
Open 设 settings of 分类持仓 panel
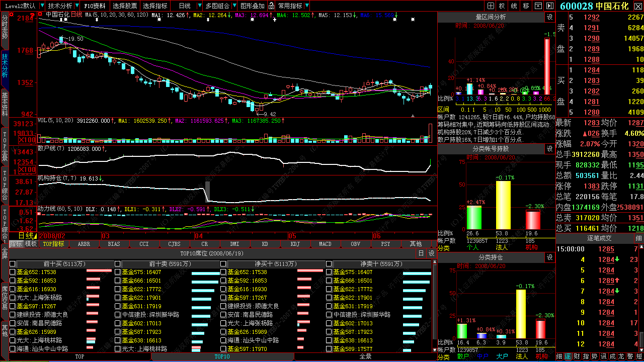coord(549,257)
